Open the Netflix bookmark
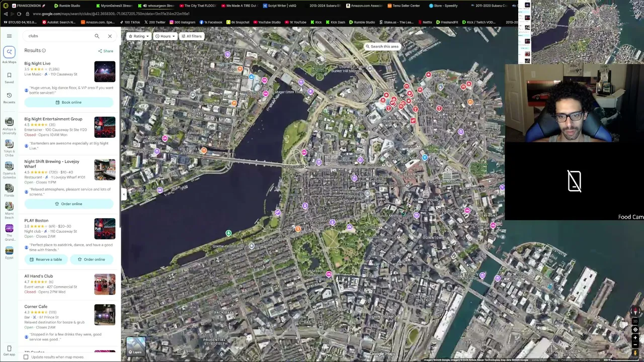 (x=425, y=22)
